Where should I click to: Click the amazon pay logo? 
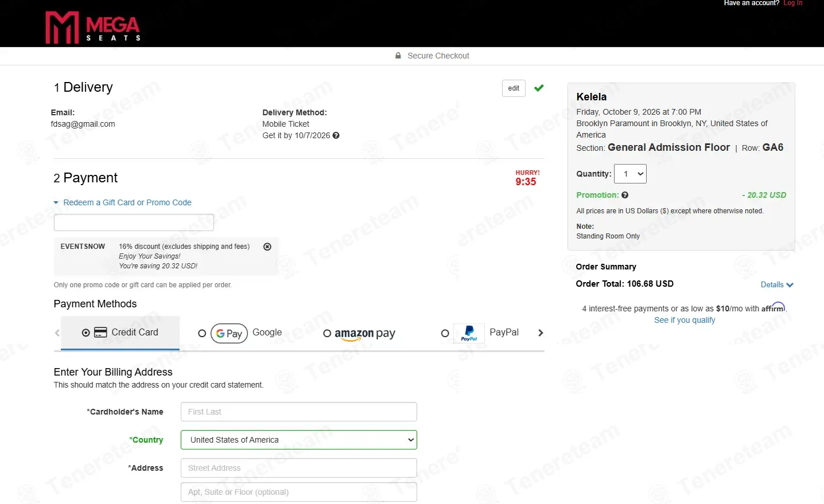click(x=365, y=334)
